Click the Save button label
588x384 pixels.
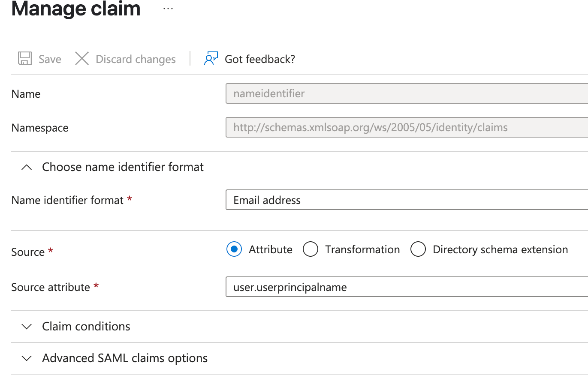pyautogui.click(x=50, y=59)
